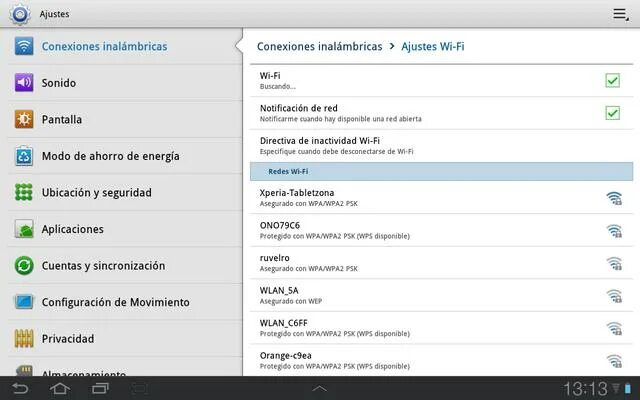The image size is (640, 400).
Task: Connect to the ONO79C6 network
Action: [x=441, y=230]
